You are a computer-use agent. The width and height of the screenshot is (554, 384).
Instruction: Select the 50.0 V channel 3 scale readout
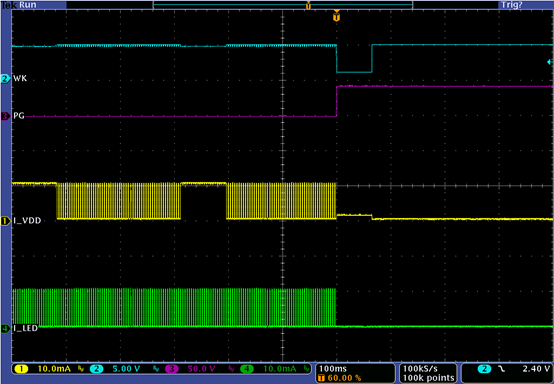[x=201, y=369]
